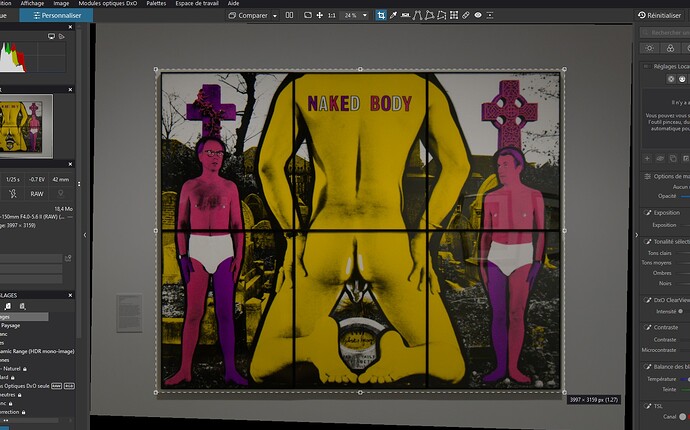Open the Image menu
The height and width of the screenshot is (430, 690).
[x=61, y=4]
